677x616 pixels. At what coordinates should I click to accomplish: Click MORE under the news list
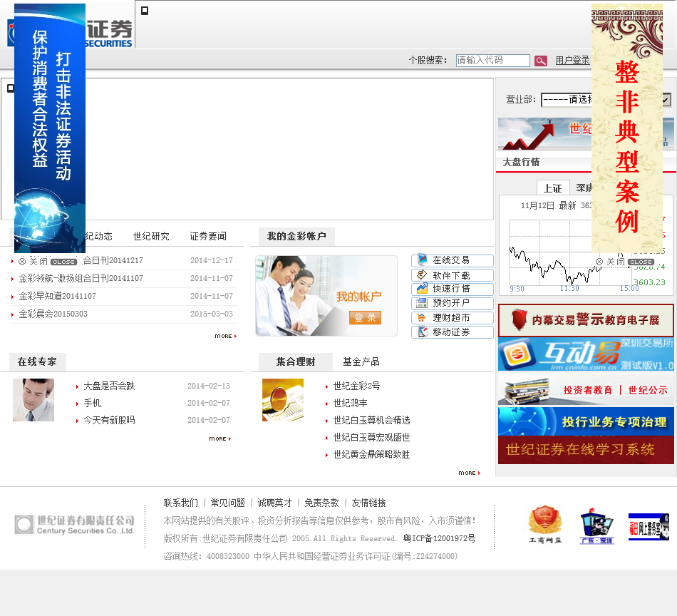tap(225, 336)
